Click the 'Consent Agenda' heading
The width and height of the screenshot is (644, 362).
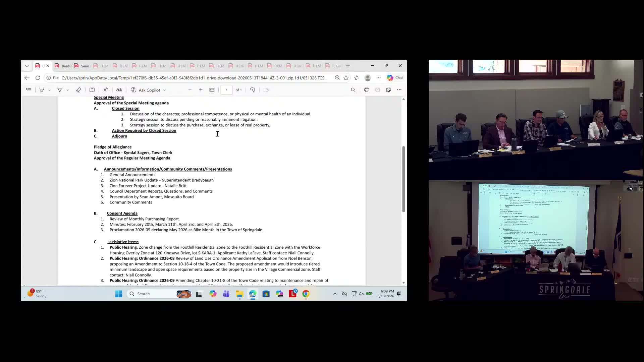(122, 214)
